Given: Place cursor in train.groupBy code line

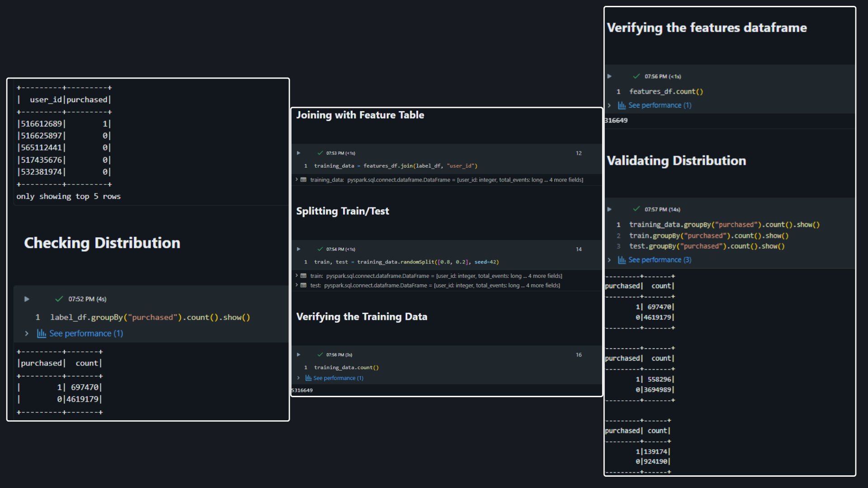Looking at the screenshot, I should (708, 236).
